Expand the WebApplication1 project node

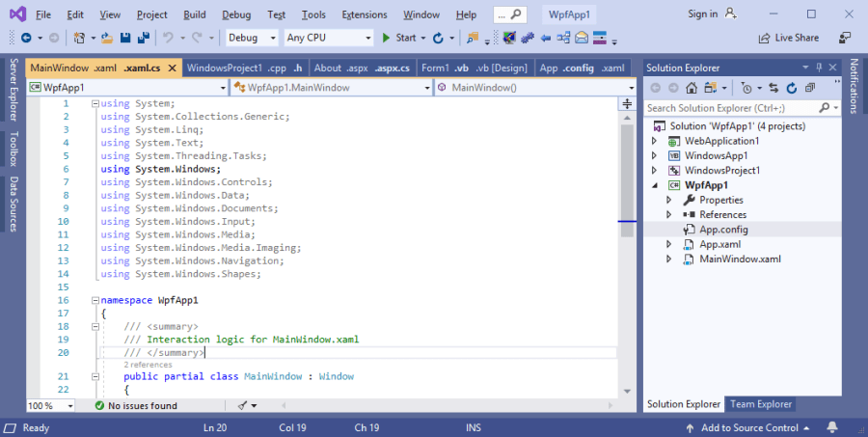pyautogui.click(x=655, y=141)
